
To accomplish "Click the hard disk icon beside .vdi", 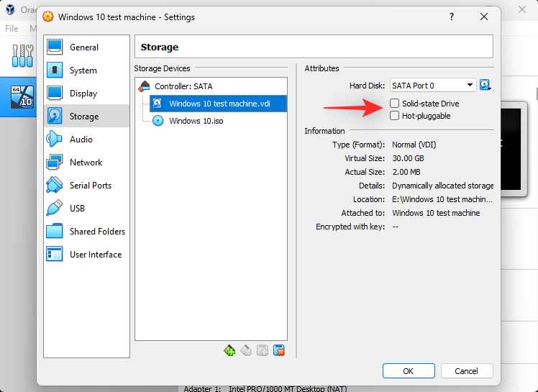I will (x=158, y=104).
